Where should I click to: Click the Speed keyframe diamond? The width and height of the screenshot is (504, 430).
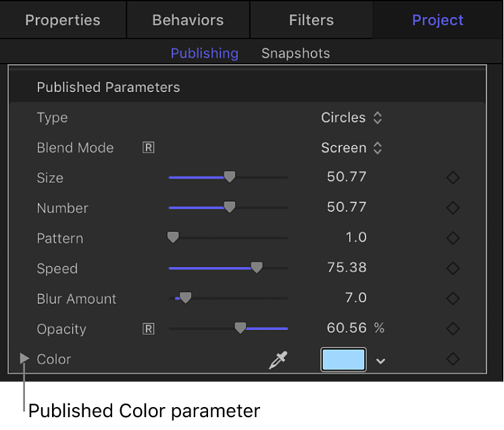(453, 268)
